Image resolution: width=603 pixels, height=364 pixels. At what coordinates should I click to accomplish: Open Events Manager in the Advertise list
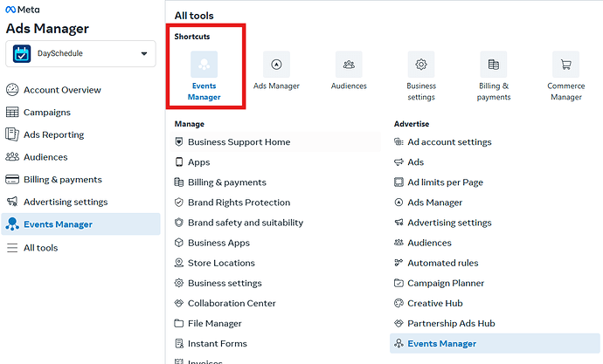495,344
